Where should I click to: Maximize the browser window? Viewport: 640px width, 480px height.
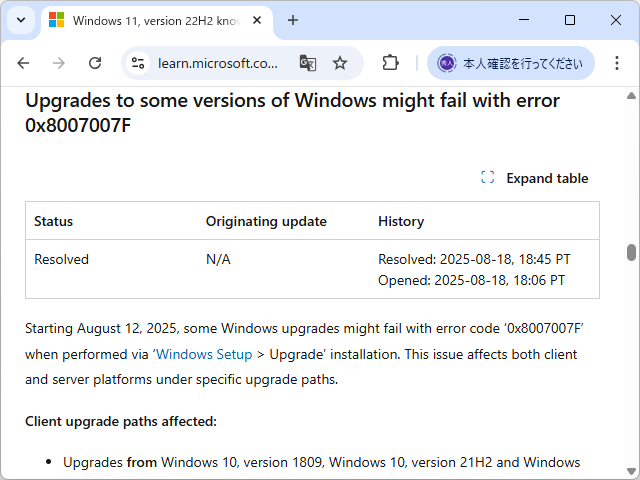click(x=570, y=20)
